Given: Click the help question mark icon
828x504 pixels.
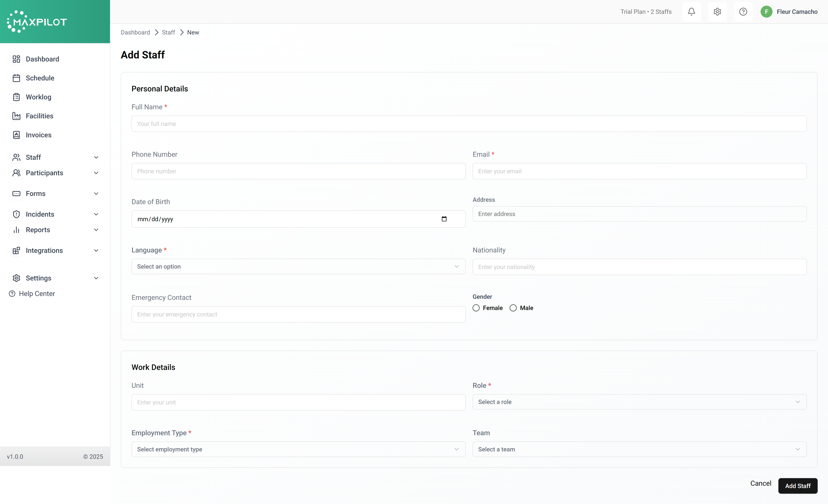Looking at the screenshot, I should point(743,12).
